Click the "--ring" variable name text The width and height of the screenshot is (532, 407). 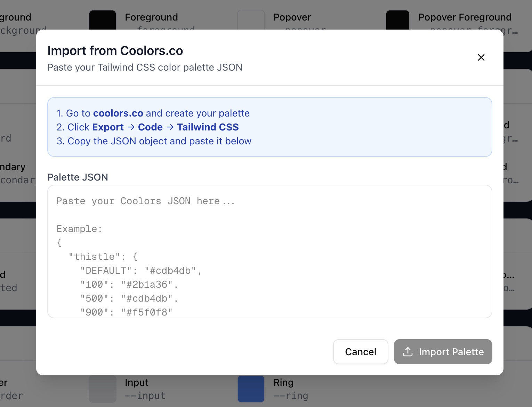(x=291, y=396)
